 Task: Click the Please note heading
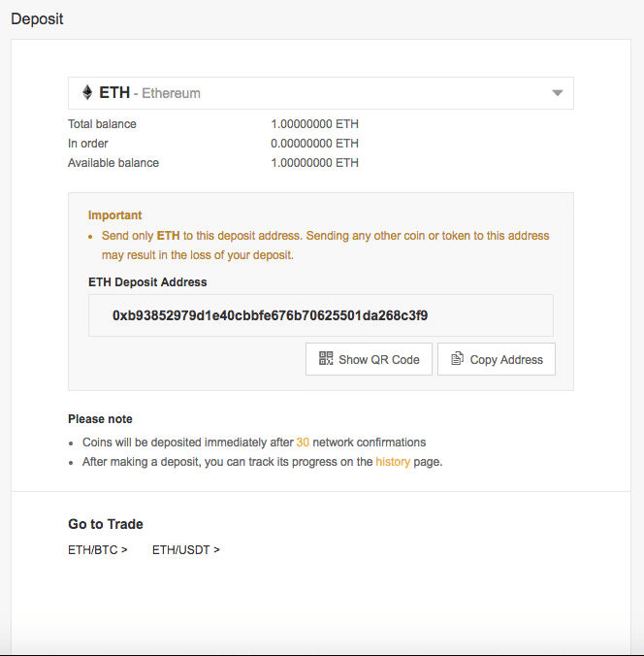click(100, 419)
